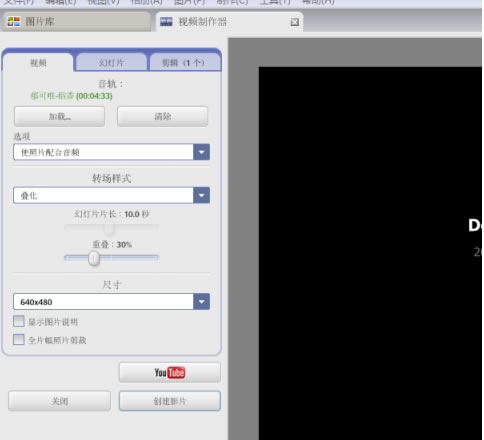Image resolution: width=484 pixels, height=440 pixels.
Task: Click the 幻灯片片长 slider handle
Action: pyautogui.click(x=109, y=228)
